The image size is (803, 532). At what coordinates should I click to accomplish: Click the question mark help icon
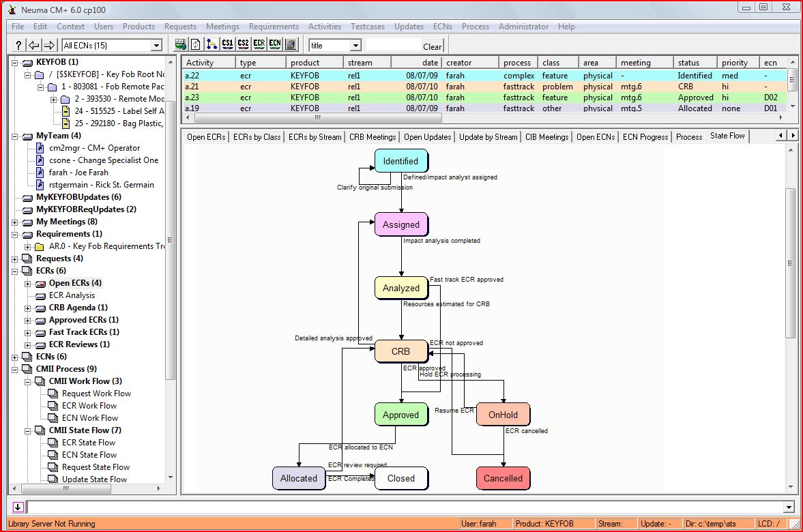[19, 45]
